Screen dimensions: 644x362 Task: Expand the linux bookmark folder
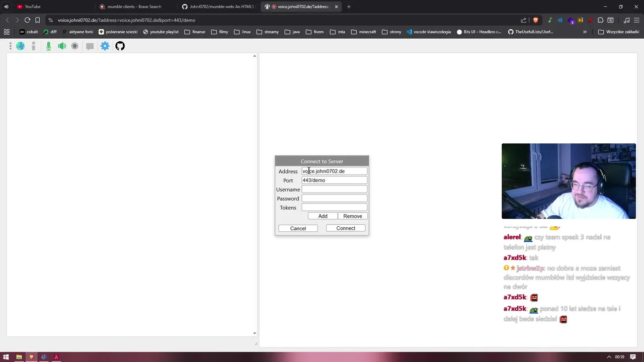(x=243, y=32)
